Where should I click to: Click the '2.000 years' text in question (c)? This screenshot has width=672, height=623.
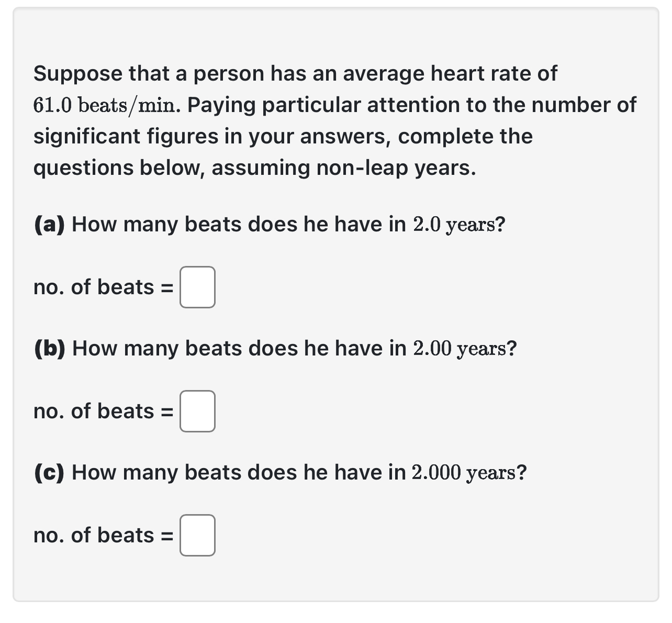tap(466, 472)
